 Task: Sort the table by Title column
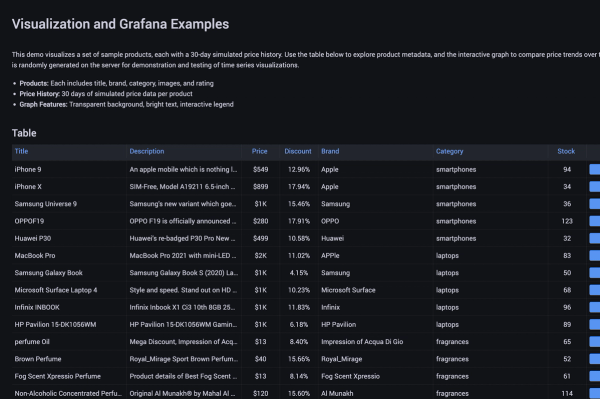point(21,151)
